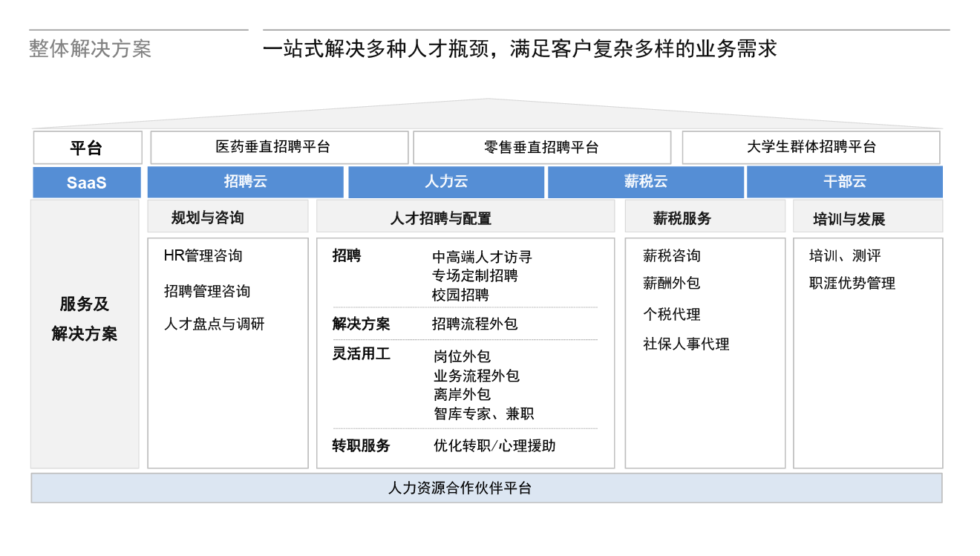Click the 人力云 blue bar

(x=446, y=182)
